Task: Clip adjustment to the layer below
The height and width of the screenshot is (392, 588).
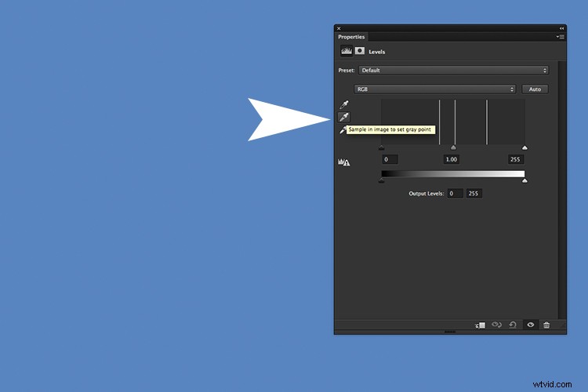Action: pyautogui.click(x=480, y=325)
